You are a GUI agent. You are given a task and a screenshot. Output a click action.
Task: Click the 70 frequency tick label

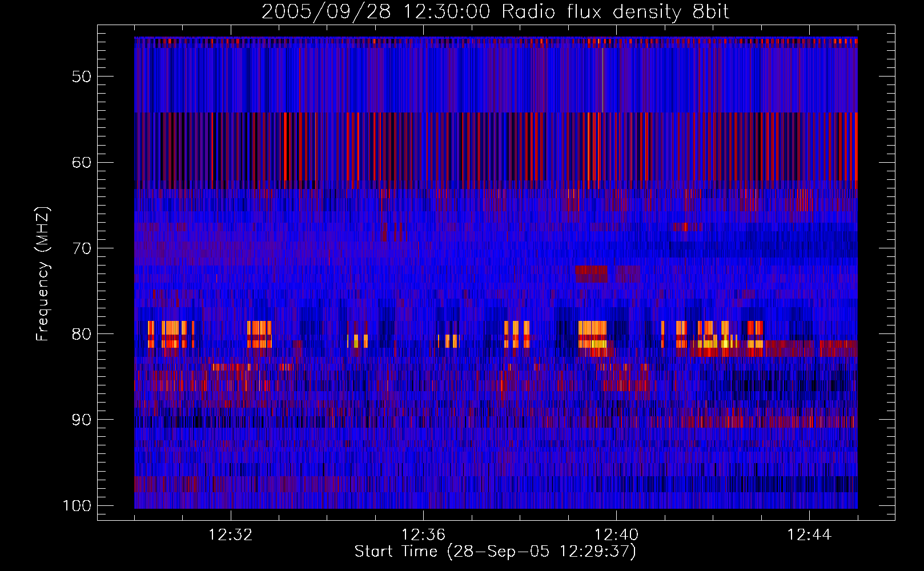click(82, 248)
